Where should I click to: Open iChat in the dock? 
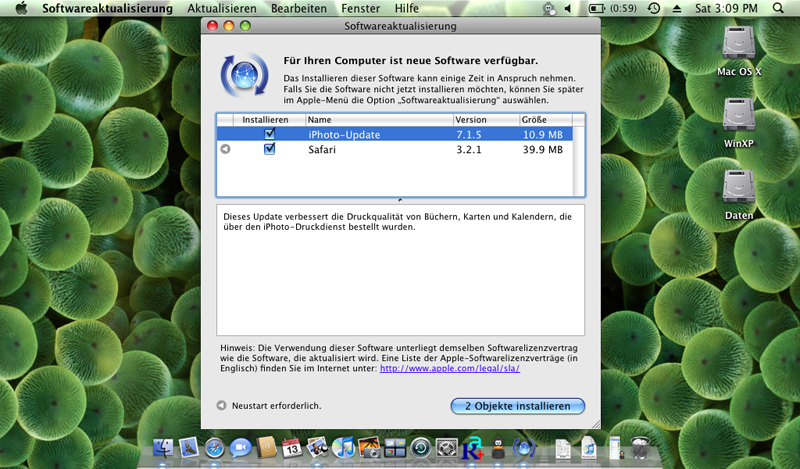[240, 449]
